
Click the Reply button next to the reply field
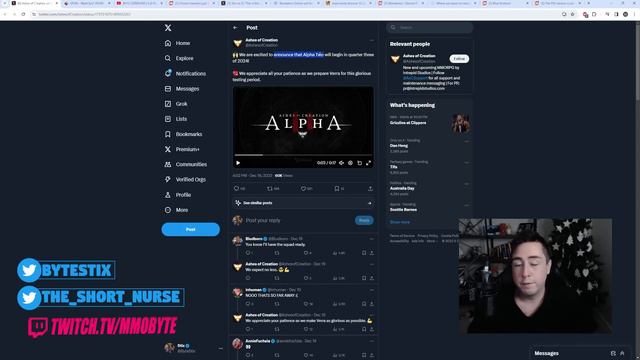[364, 220]
